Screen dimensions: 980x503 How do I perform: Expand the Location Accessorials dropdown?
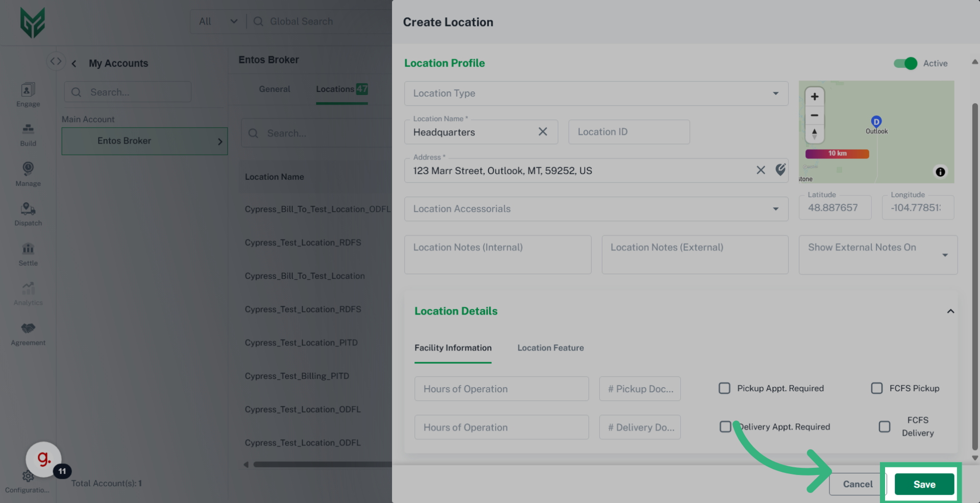pyautogui.click(x=596, y=209)
